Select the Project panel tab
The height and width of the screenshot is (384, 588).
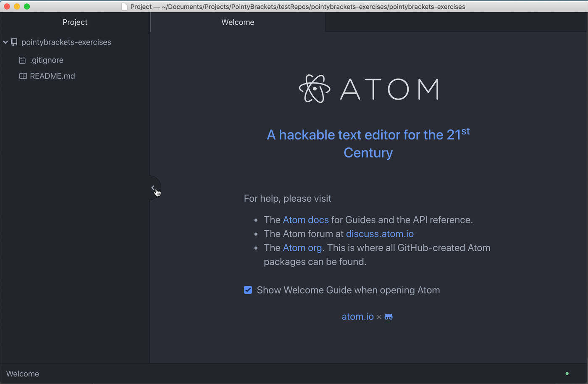click(x=75, y=22)
